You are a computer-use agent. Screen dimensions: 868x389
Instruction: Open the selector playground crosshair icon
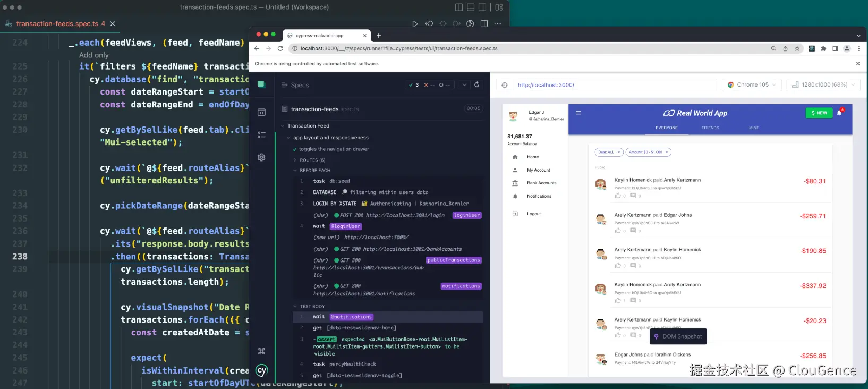tap(505, 85)
